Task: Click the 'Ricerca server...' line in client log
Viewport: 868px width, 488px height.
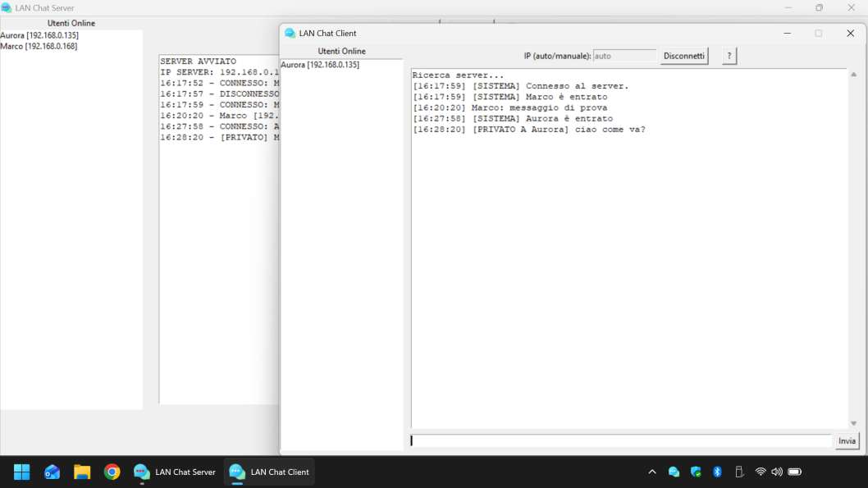Action: click(458, 75)
